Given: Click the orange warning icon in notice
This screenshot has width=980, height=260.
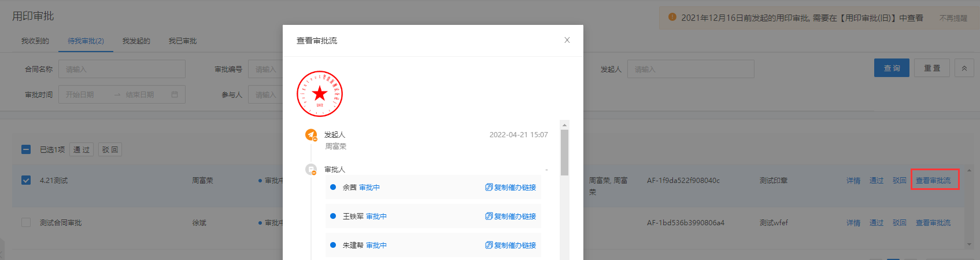Looking at the screenshot, I should [x=672, y=17].
